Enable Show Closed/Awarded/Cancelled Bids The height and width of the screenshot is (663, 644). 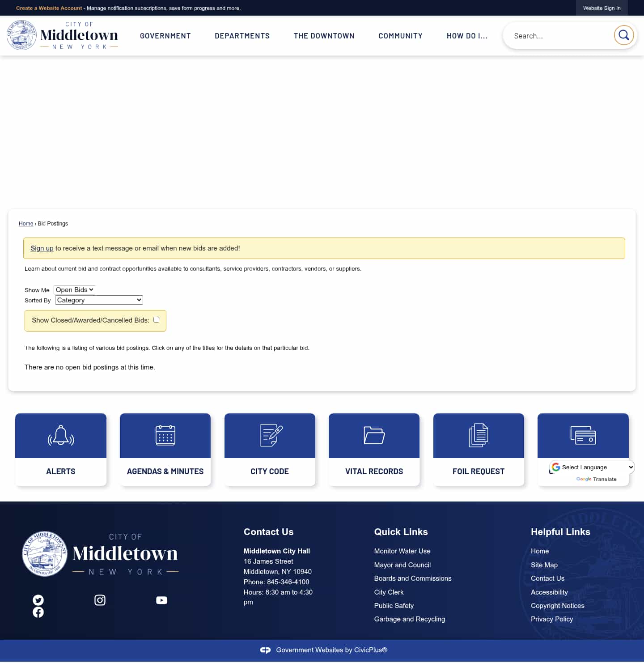[156, 319]
